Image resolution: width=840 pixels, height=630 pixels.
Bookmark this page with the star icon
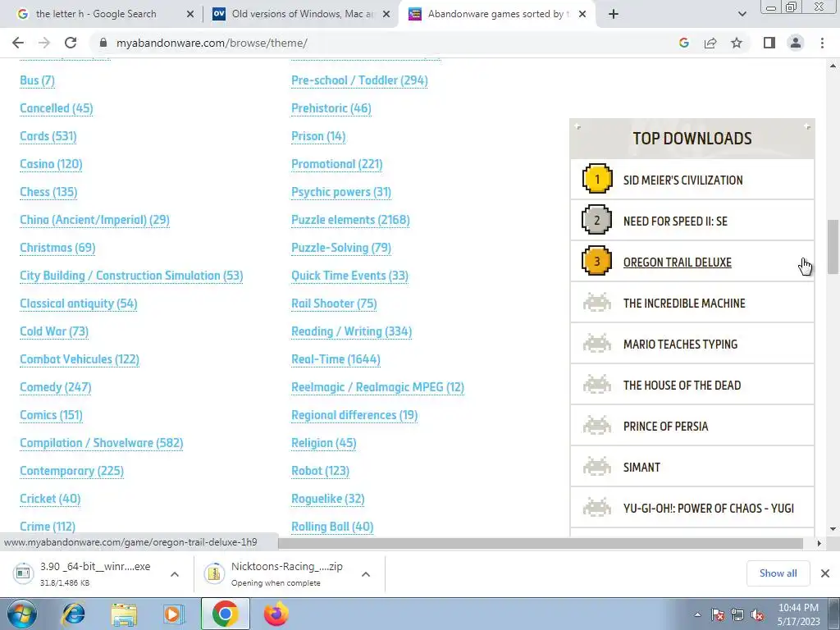click(x=737, y=43)
